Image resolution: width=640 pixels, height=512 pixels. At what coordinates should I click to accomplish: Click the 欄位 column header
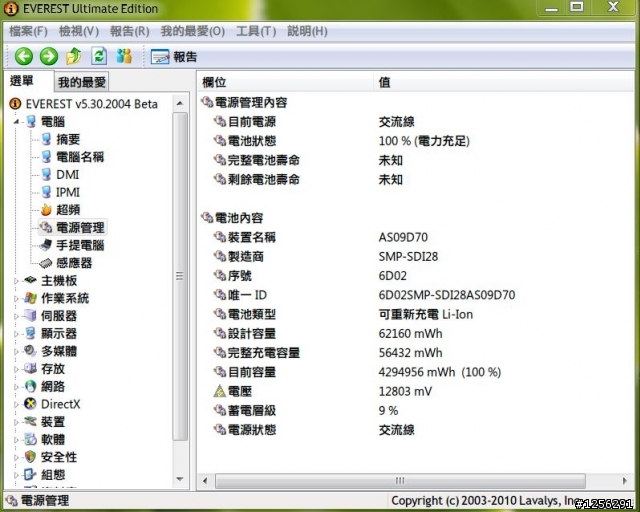click(285, 82)
